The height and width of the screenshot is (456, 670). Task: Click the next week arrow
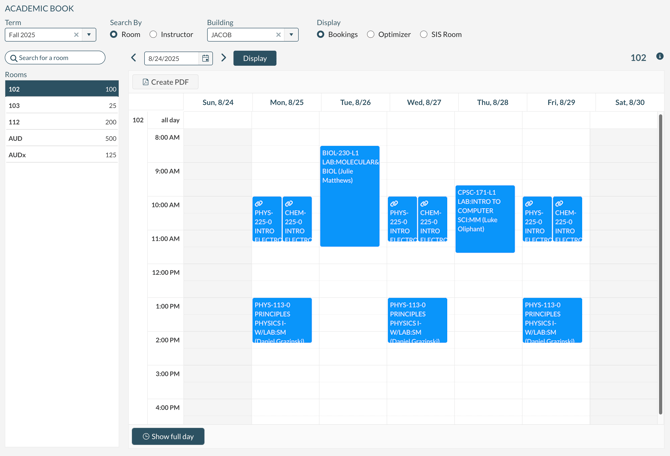point(224,58)
